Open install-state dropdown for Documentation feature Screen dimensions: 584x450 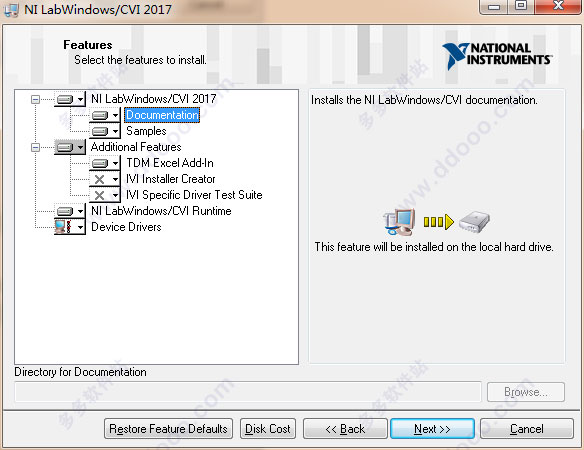point(115,115)
